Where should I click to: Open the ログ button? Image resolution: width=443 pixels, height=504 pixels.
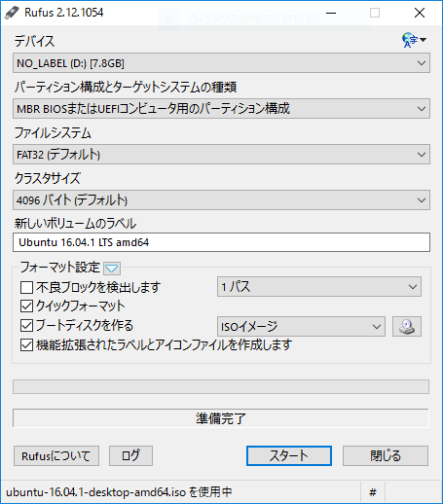(x=130, y=456)
